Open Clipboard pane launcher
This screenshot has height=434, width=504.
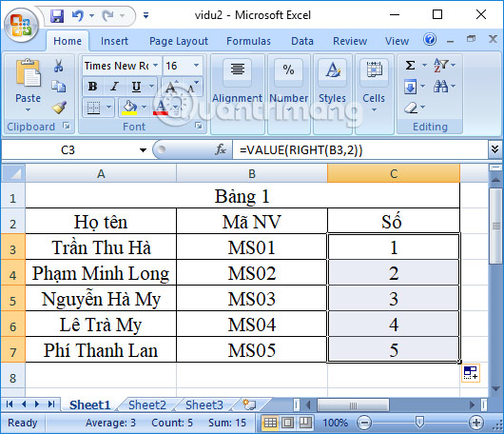click(67, 126)
